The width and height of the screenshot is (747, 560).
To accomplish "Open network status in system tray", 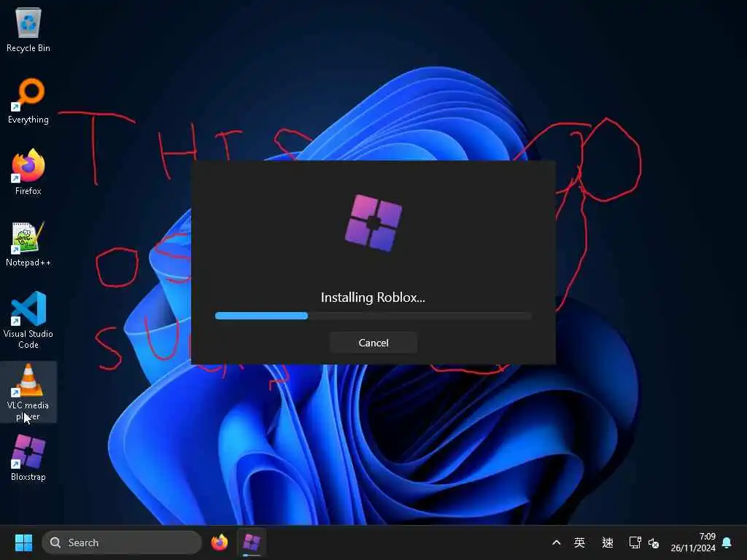I will click(x=635, y=542).
